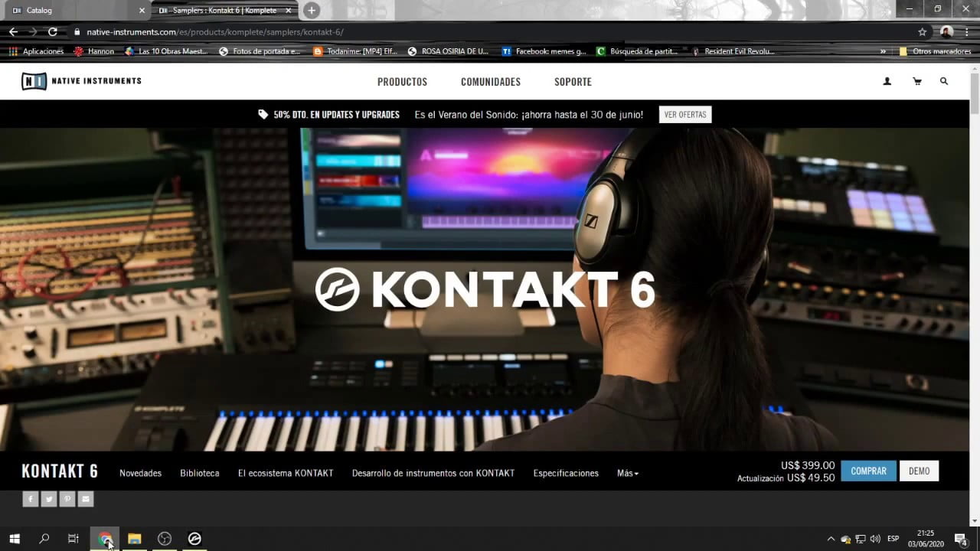Click the COMPRAR button

(x=868, y=471)
